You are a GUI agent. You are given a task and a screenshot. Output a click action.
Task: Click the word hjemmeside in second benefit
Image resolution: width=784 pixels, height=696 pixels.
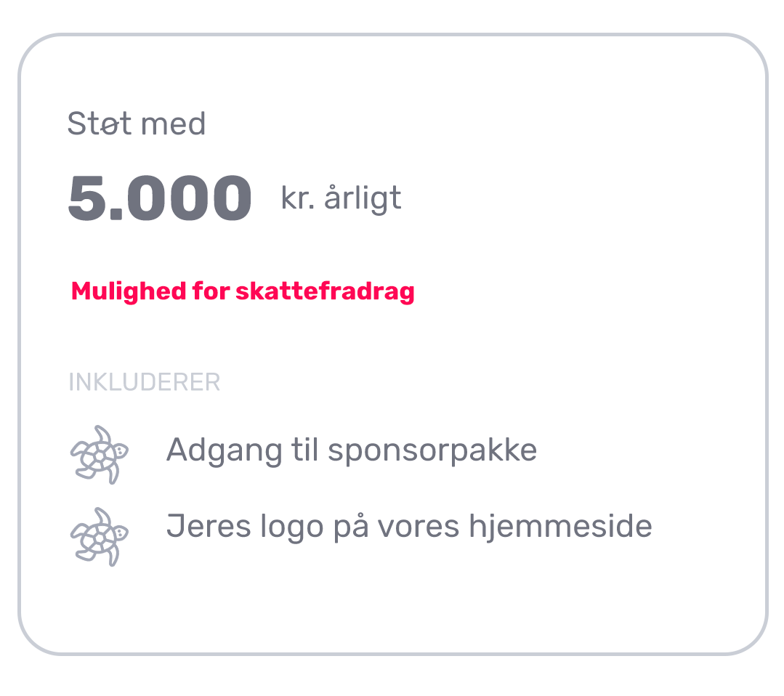point(560,527)
